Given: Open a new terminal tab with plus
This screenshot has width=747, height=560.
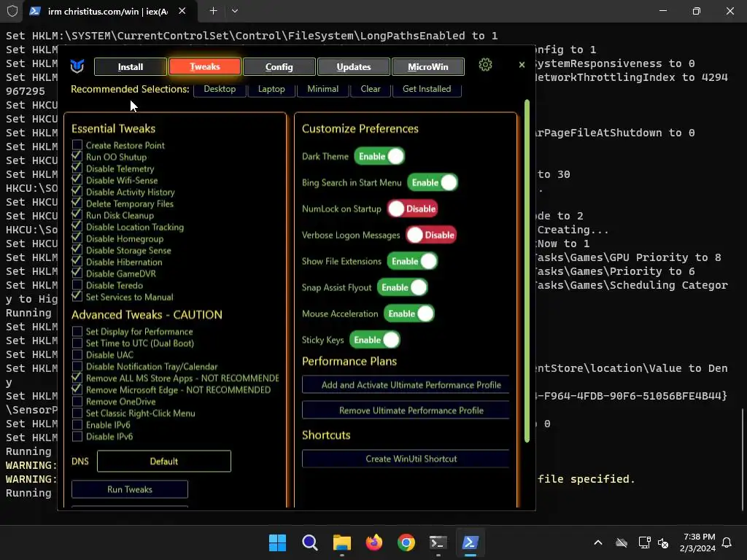Looking at the screenshot, I should click(214, 11).
